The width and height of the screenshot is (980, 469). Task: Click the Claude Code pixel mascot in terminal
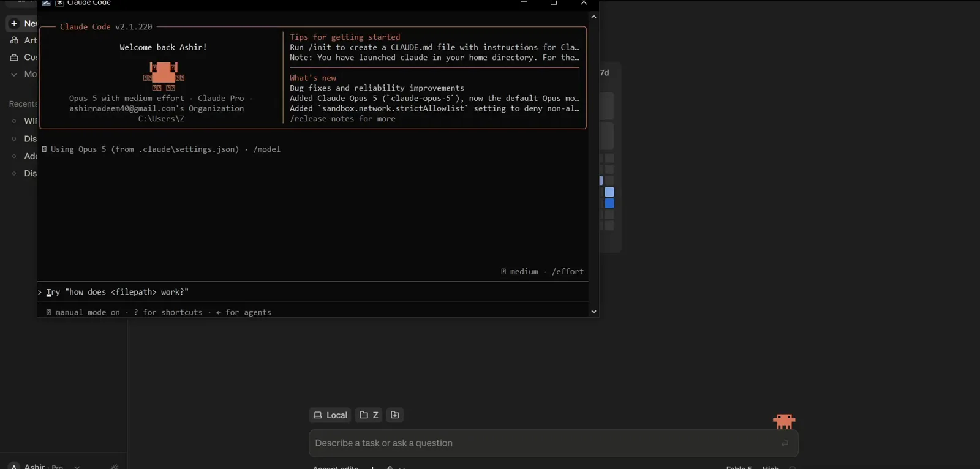point(164,76)
